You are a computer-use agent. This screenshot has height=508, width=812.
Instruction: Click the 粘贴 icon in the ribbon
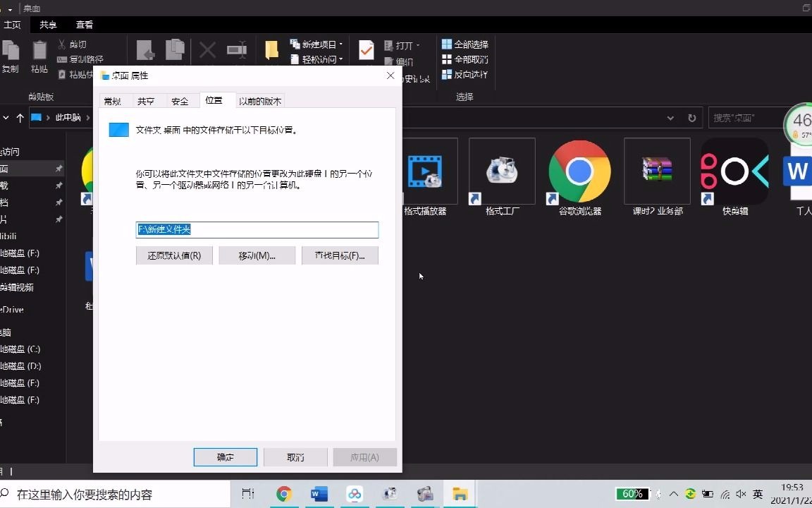(39, 53)
